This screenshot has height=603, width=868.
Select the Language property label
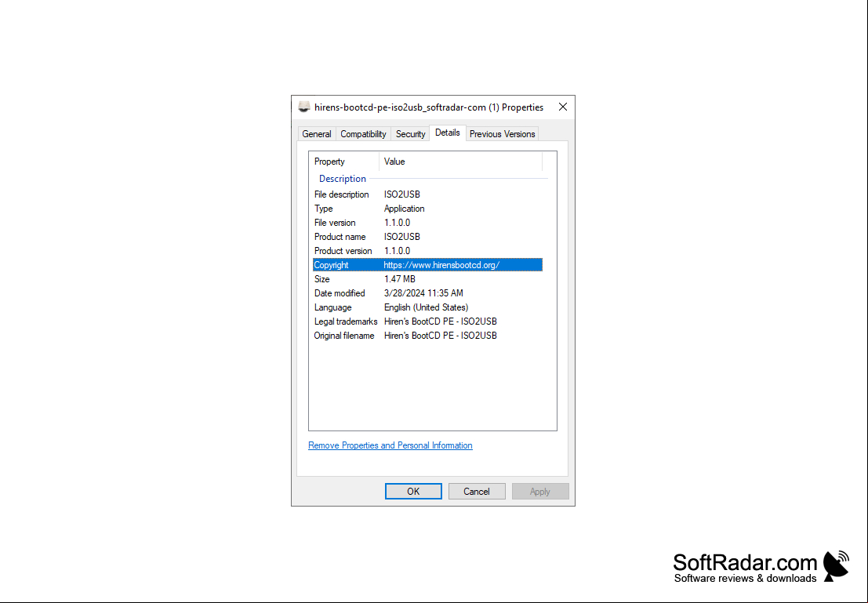coord(332,307)
